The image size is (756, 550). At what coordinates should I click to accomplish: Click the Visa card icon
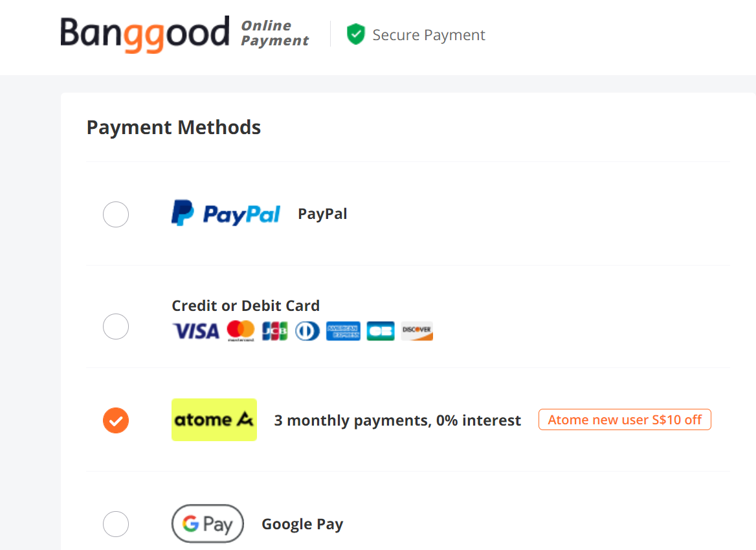coord(196,331)
